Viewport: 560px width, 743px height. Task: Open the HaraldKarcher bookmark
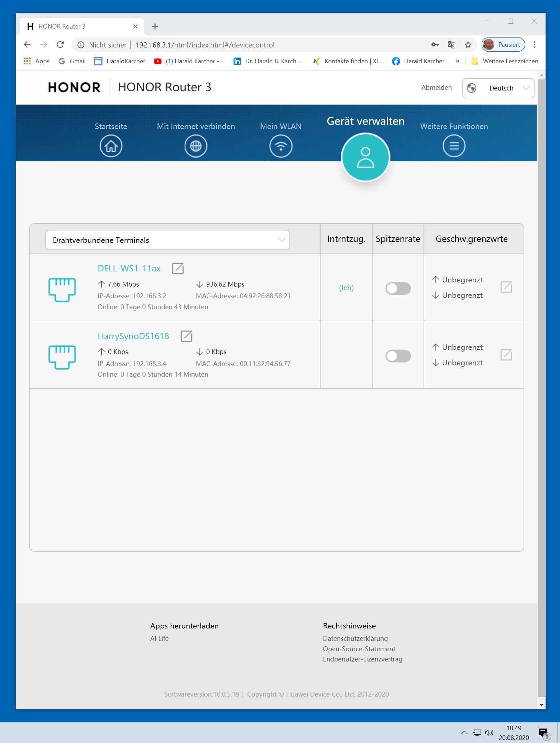point(120,61)
